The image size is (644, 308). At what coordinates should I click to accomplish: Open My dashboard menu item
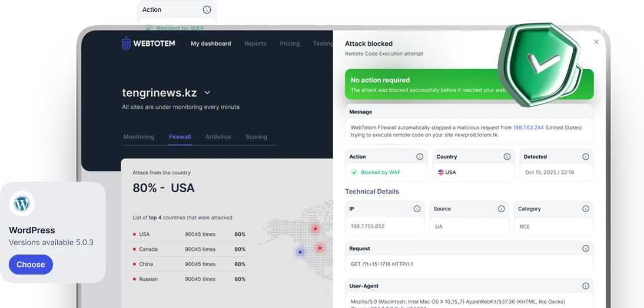point(211,43)
